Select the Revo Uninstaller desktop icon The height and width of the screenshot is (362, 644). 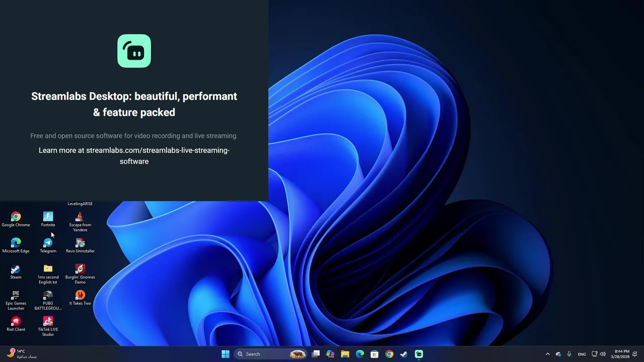coord(80,246)
